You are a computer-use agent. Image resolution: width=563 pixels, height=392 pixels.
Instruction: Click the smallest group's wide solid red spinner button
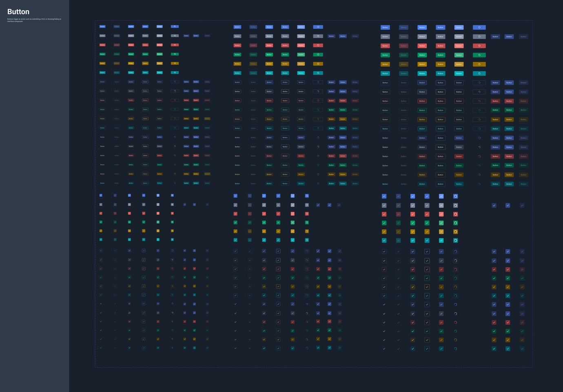[175, 45]
